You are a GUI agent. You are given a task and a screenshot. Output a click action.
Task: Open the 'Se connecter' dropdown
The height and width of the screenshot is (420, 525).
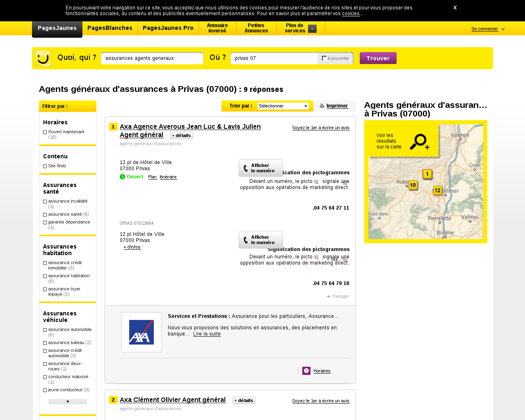[x=488, y=29]
